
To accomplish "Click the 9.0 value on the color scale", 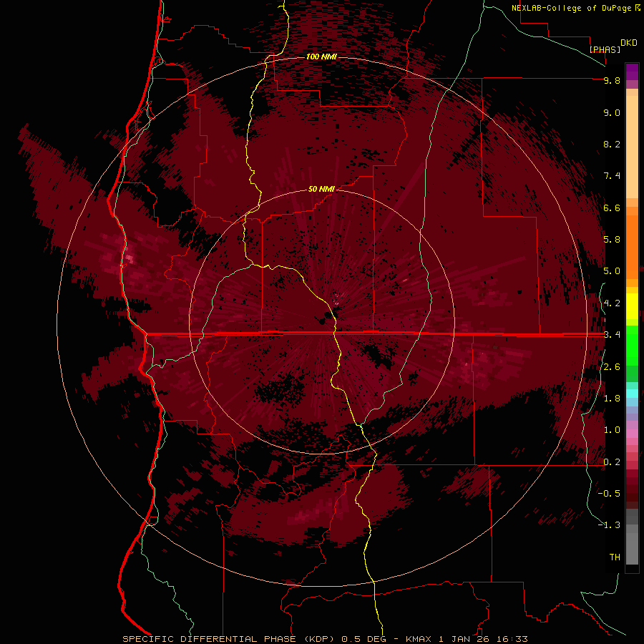I will 612,112.
